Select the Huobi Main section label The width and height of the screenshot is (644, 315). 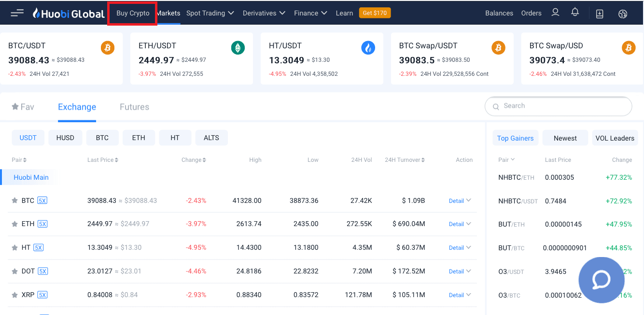point(31,177)
